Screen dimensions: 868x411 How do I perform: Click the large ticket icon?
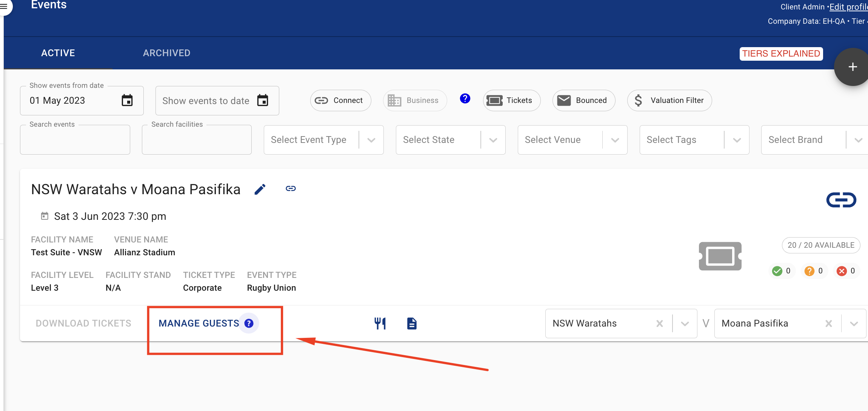point(720,256)
